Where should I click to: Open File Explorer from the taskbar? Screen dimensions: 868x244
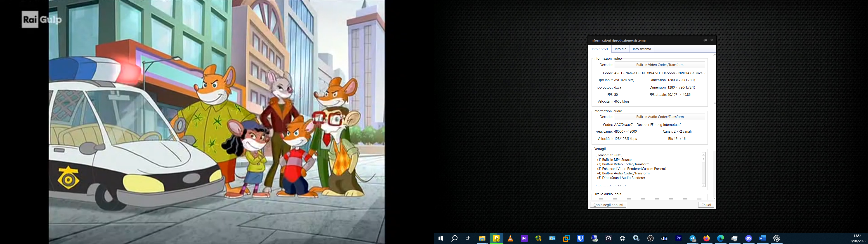pyautogui.click(x=482, y=238)
